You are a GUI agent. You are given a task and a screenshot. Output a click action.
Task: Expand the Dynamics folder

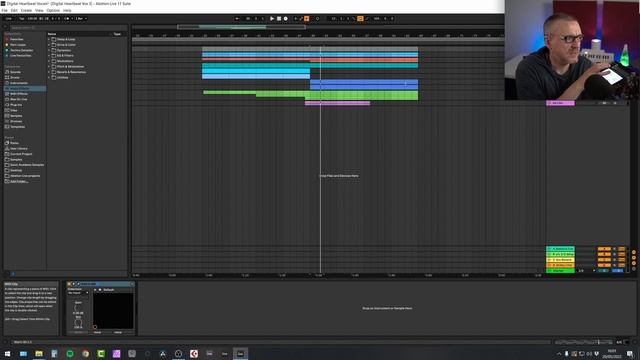pos(49,50)
